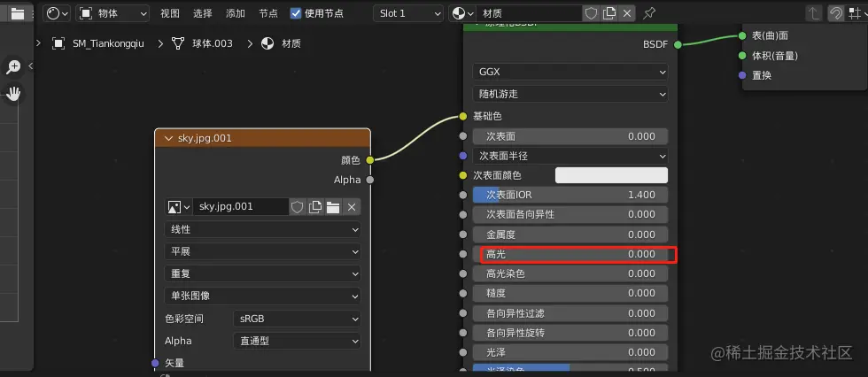Click new image copy icon for sky.jpg.001
Viewport: 868px width, 377px height.
pyautogui.click(x=315, y=207)
